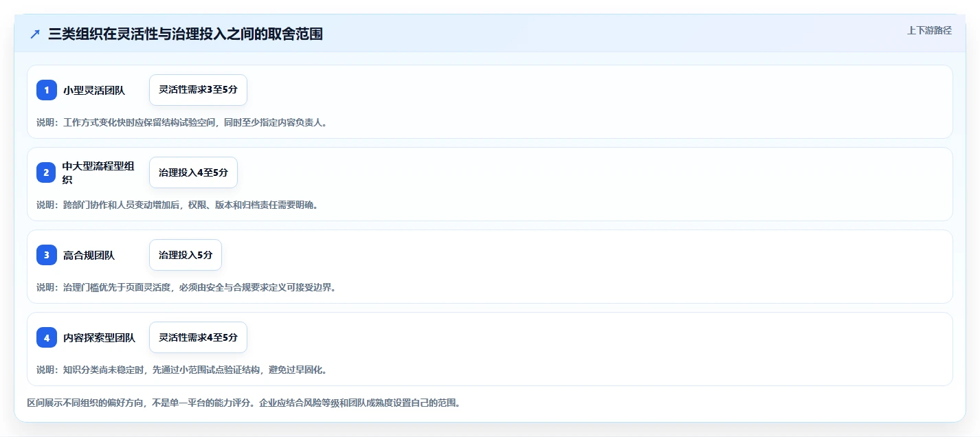Click the number 3 badge for 高合规团队
This screenshot has width=980, height=437.
coord(47,255)
